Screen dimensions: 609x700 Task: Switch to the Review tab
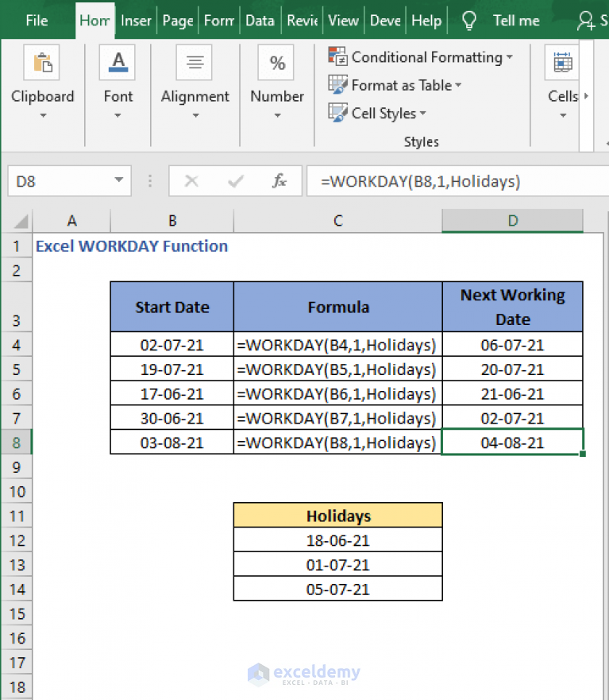pos(302,21)
